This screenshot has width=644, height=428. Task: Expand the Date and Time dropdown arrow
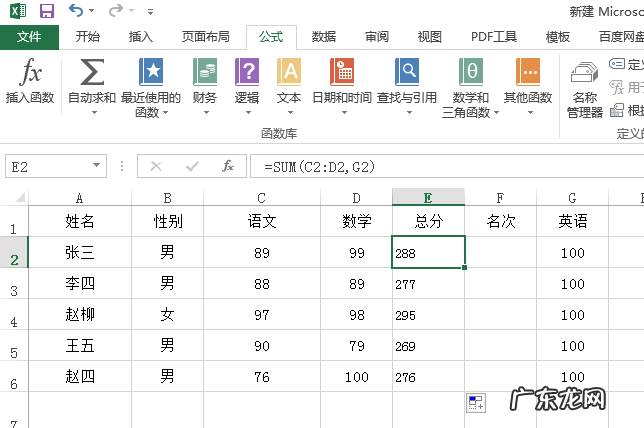344,112
